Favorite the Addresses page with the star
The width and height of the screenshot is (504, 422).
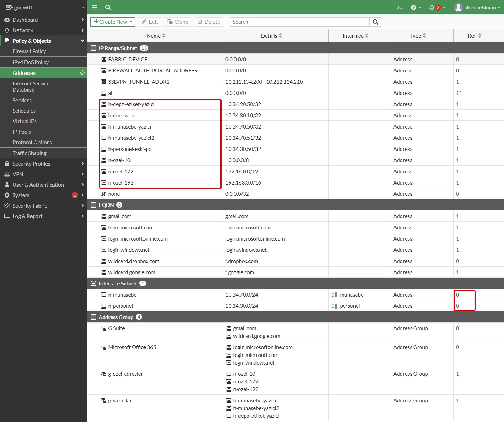click(83, 73)
